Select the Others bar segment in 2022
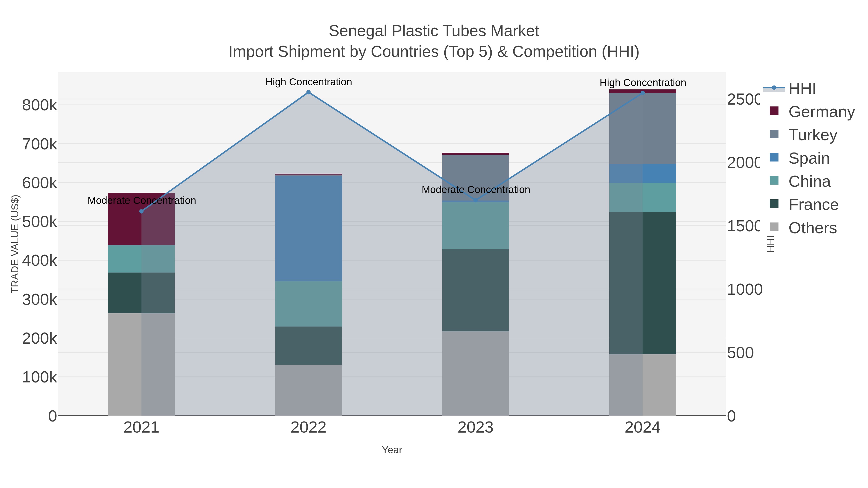The width and height of the screenshot is (868, 488). (308, 390)
